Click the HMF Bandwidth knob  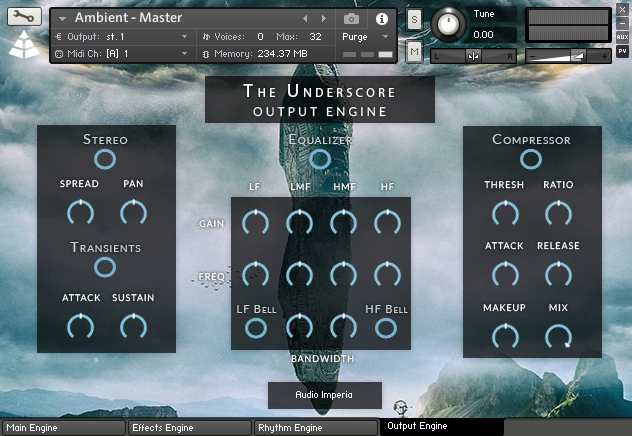point(343,327)
